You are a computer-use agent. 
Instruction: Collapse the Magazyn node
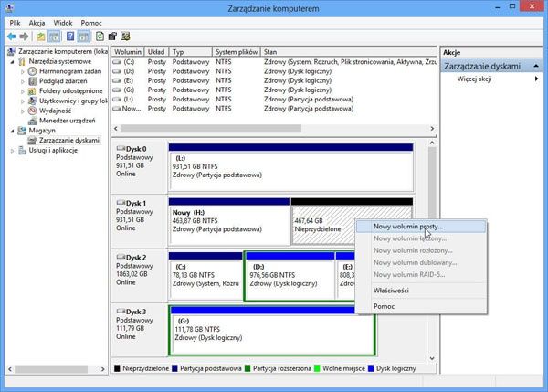(x=12, y=131)
